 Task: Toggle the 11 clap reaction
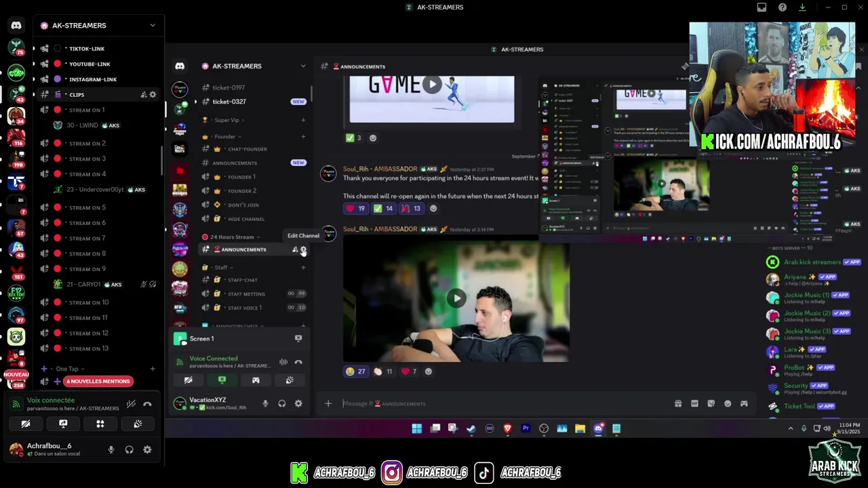382,371
